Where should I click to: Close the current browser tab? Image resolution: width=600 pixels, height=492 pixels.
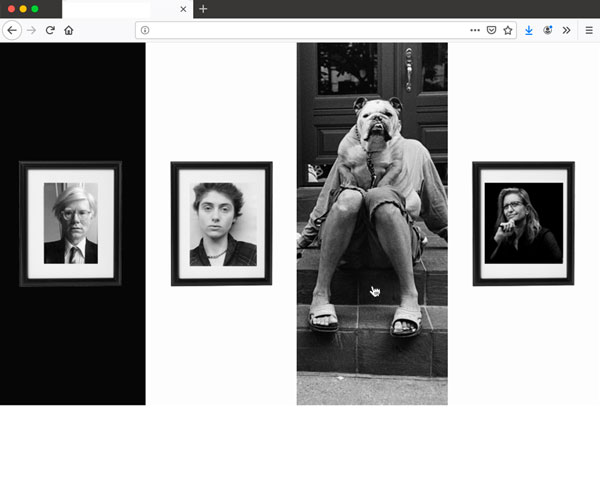pyautogui.click(x=183, y=9)
